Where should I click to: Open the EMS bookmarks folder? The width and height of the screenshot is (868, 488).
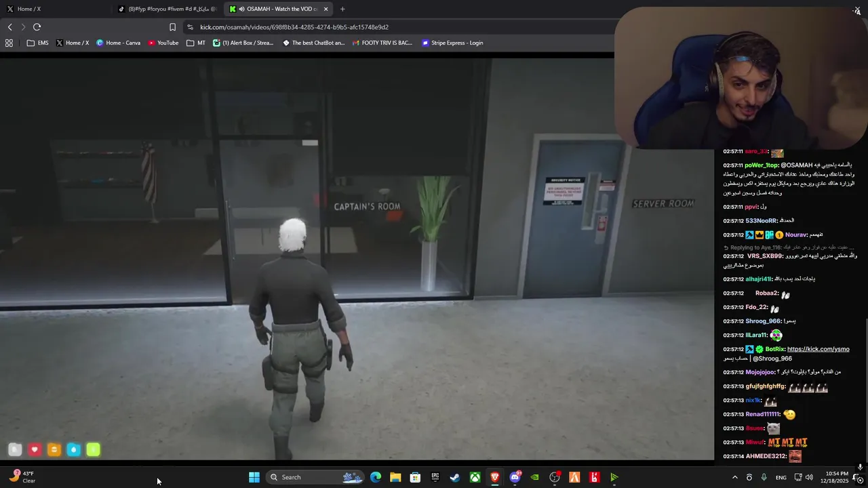pos(37,43)
